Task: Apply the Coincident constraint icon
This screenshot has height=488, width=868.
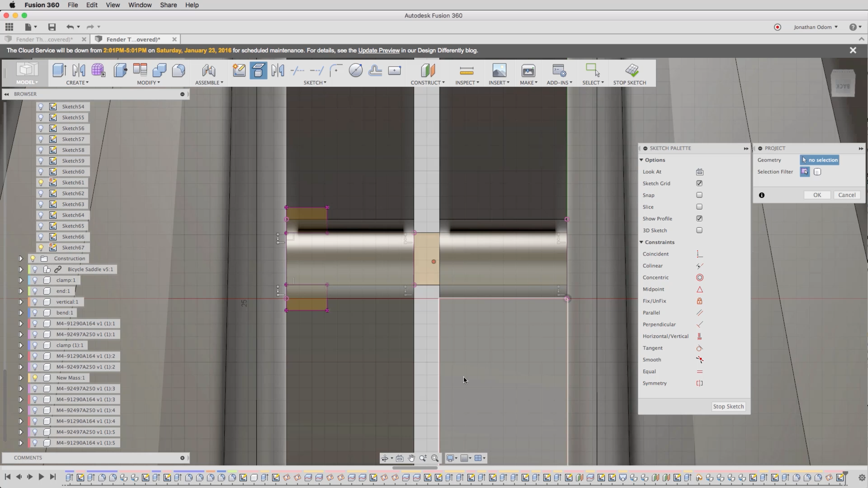Action: pyautogui.click(x=699, y=254)
